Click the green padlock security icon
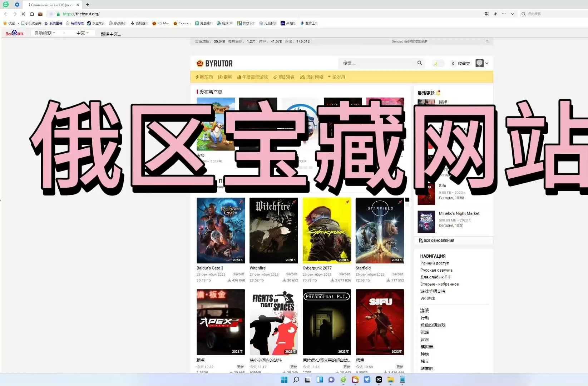 (x=58, y=14)
